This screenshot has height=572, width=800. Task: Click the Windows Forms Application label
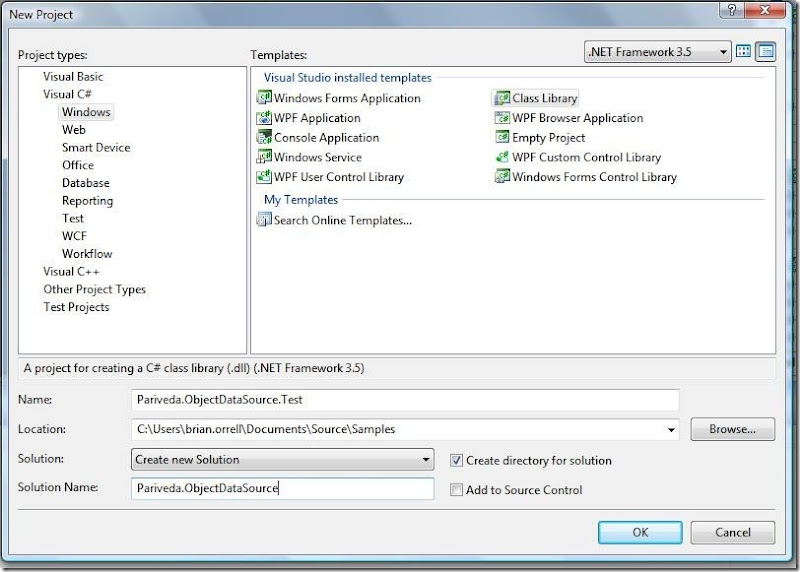[347, 98]
